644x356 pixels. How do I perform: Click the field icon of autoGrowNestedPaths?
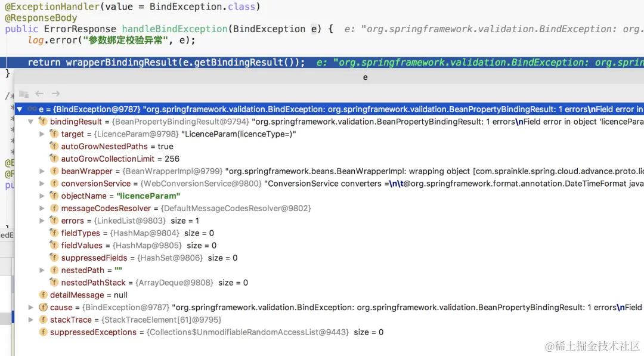pyautogui.click(x=54, y=146)
